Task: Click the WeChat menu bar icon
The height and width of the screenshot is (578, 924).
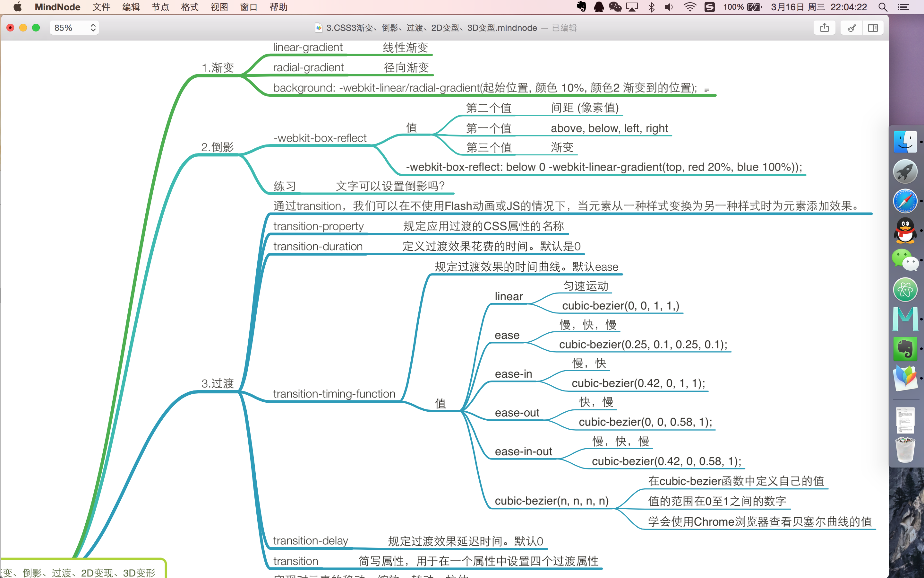Action: (x=615, y=7)
